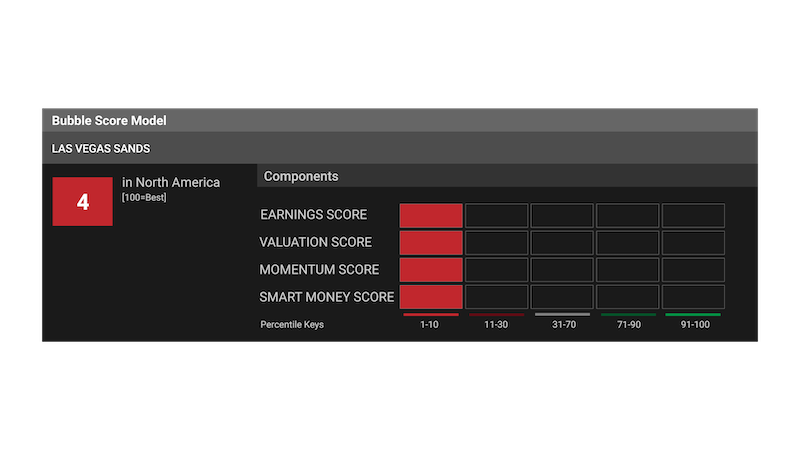Click the red Momentum Score 1-10 cell
800x450 pixels.
coord(431,270)
